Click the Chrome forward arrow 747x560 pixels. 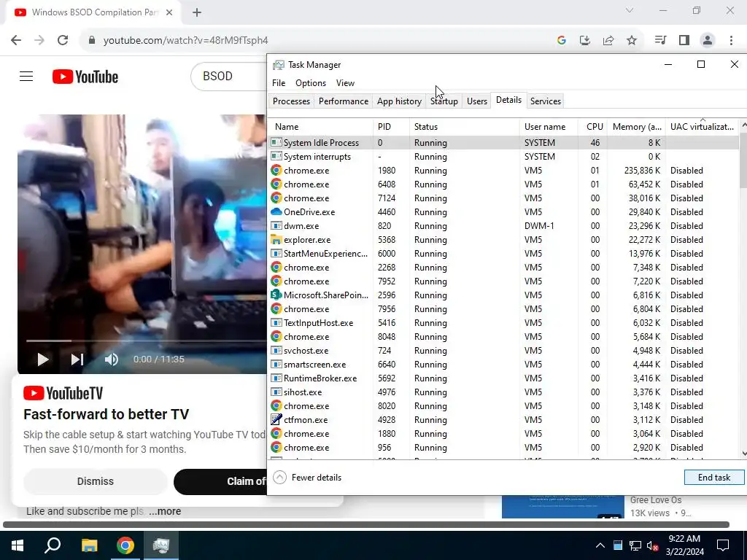[39, 40]
